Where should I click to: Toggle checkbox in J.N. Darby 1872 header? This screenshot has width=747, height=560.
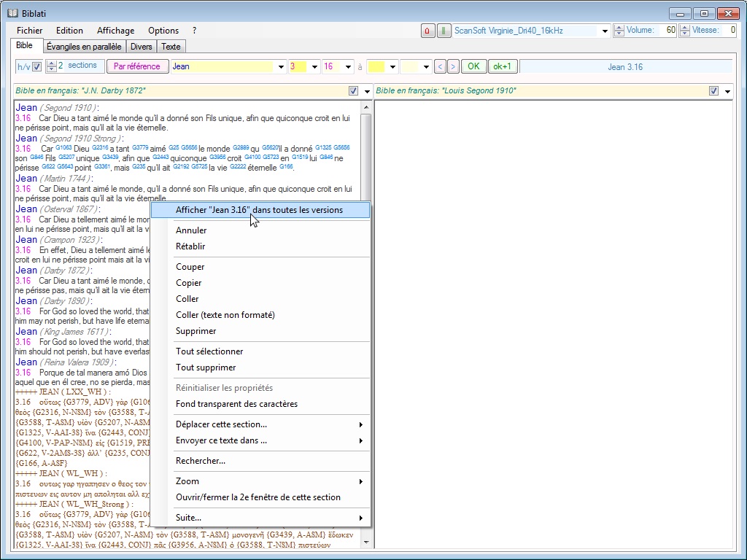[354, 91]
